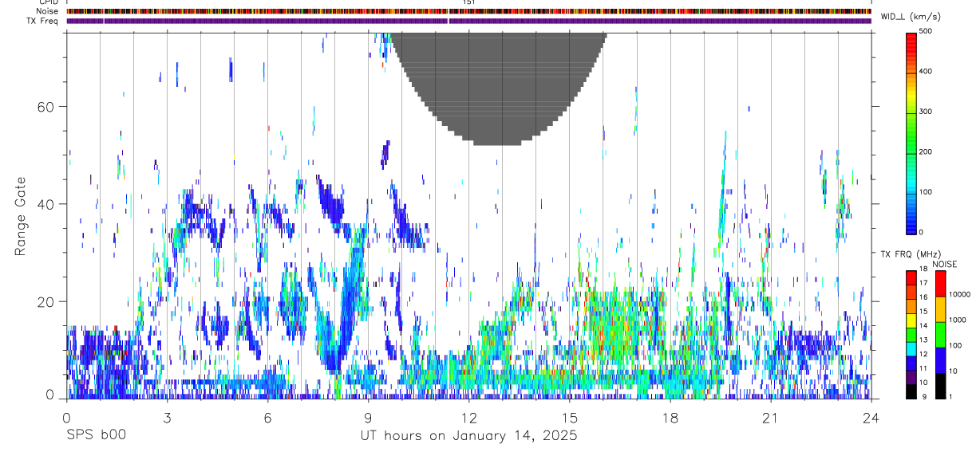Click the 'WID⊥ (km/s)' color bar title

pos(912,16)
